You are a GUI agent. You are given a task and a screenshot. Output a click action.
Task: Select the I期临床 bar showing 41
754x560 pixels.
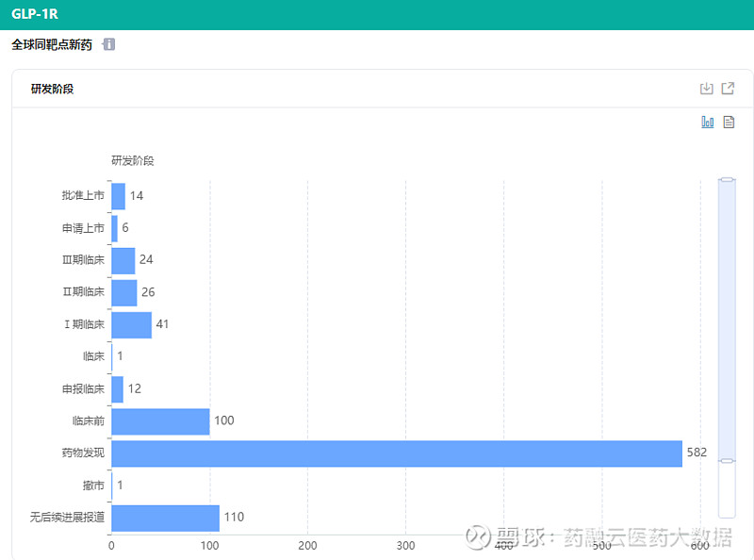pyautogui.click(x=132, y=324)
